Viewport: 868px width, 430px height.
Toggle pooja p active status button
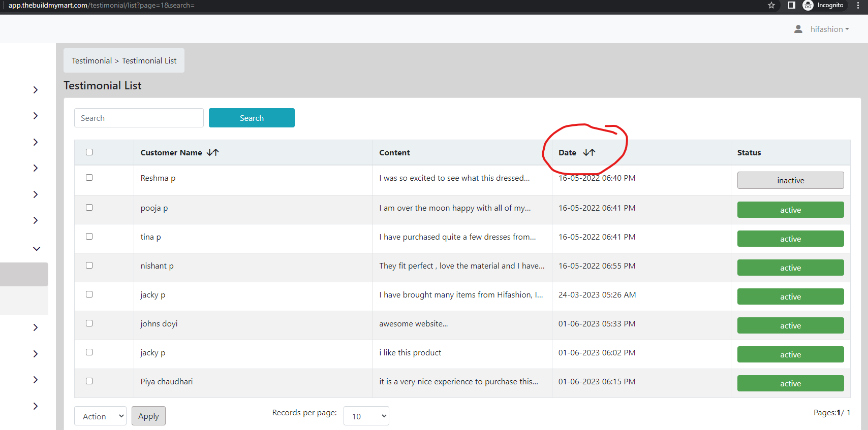[790, 210]
